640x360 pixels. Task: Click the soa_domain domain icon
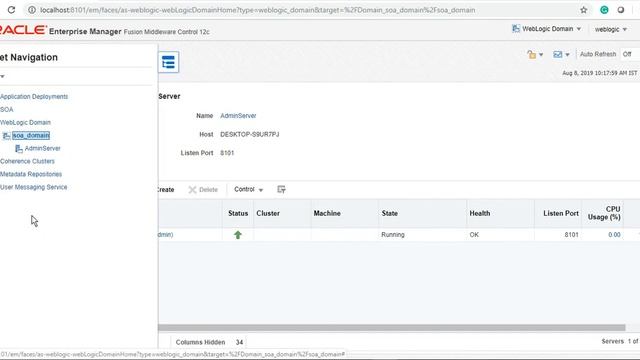[x=6, y=136]
